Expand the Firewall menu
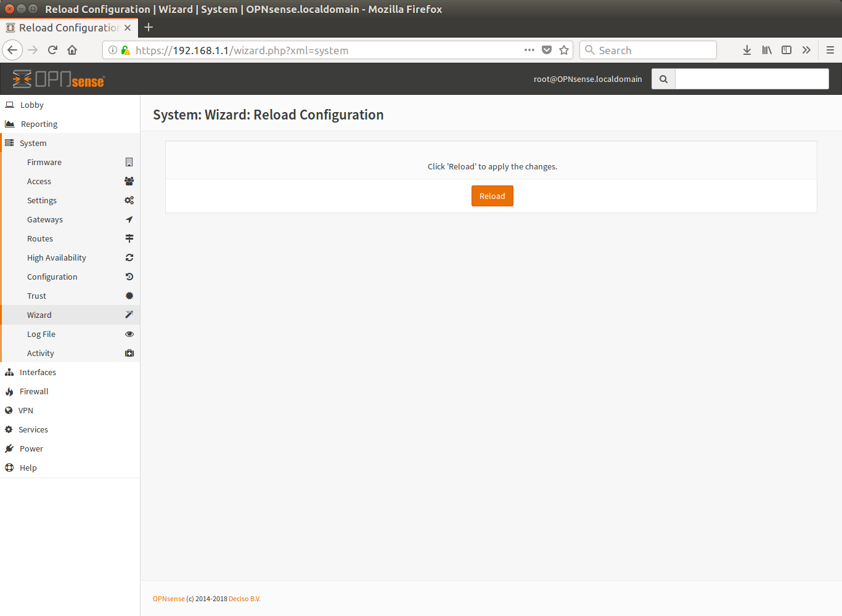This screenshot has width=842, height=616. coord(70,391)
